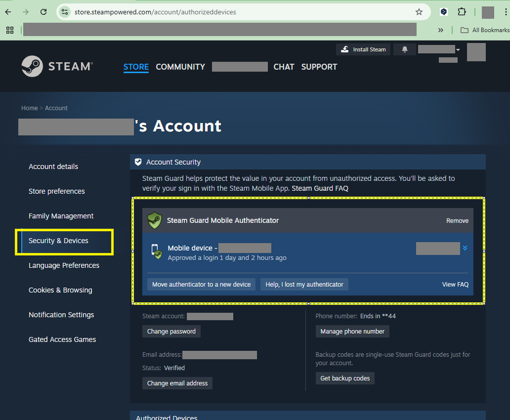This screenshot has height=420, width=510.
Task: Click the Get backup codes button
Action: tap(345, 379)
